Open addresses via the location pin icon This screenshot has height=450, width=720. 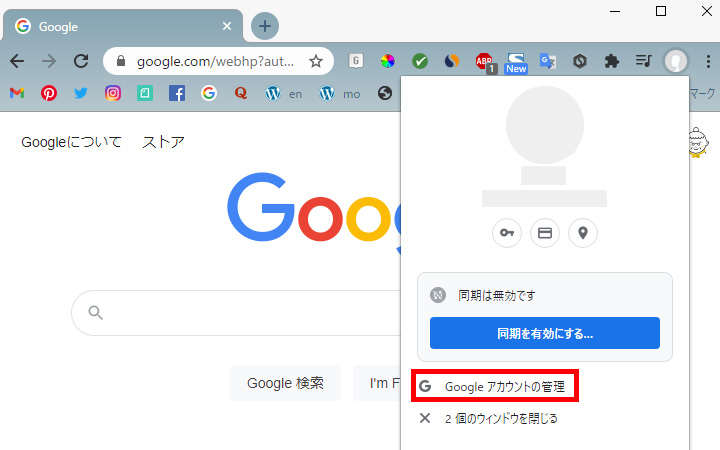[583, 233]
